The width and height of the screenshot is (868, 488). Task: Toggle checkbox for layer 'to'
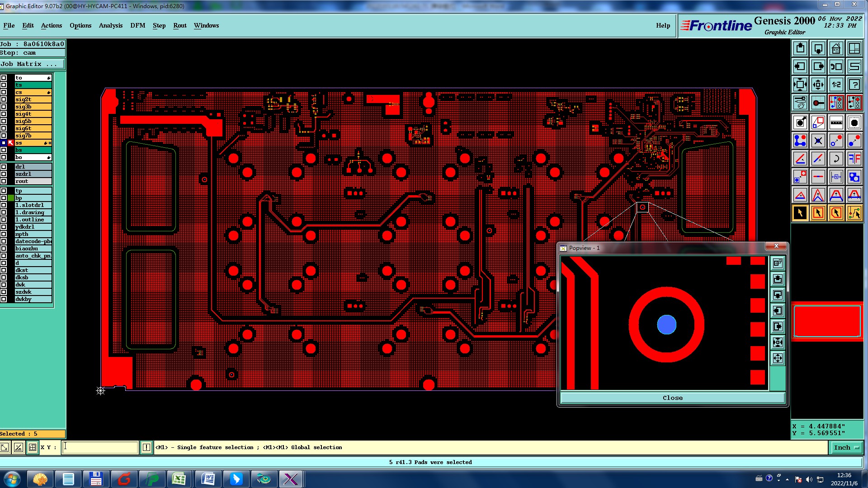4,78
